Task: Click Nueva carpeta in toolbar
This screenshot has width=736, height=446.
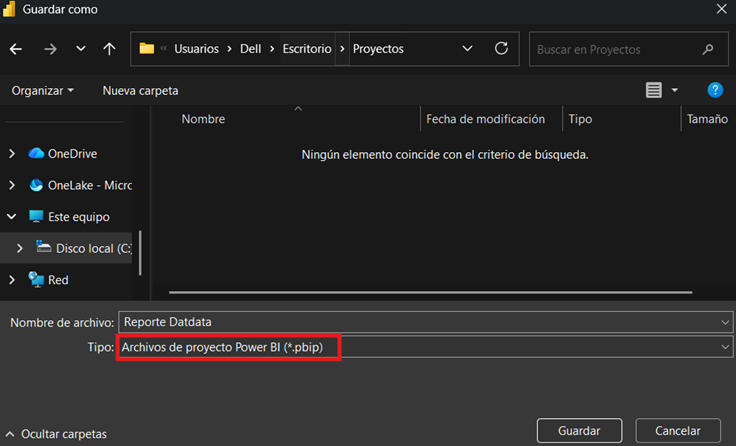Action: click(x=140, y=91)
